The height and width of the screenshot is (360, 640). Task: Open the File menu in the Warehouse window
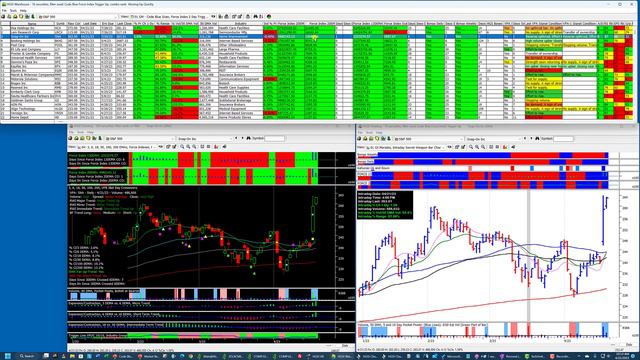coord(4,10)
